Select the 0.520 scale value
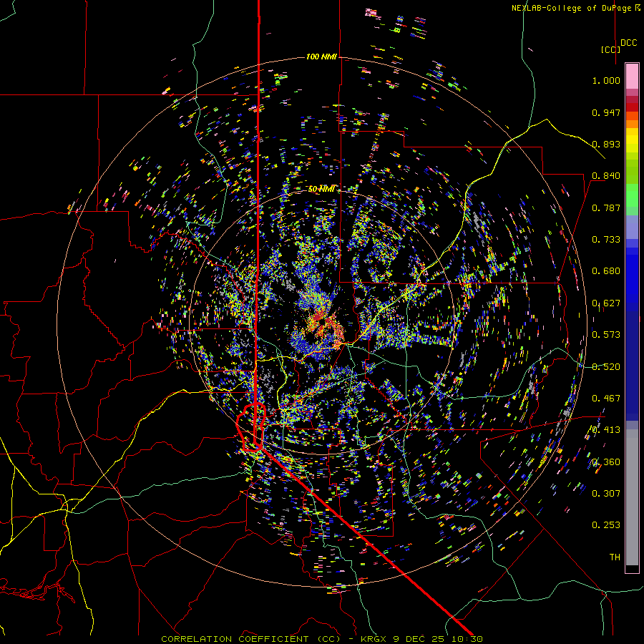This screenshot has height=644, width=644. (x=606, y=367)
